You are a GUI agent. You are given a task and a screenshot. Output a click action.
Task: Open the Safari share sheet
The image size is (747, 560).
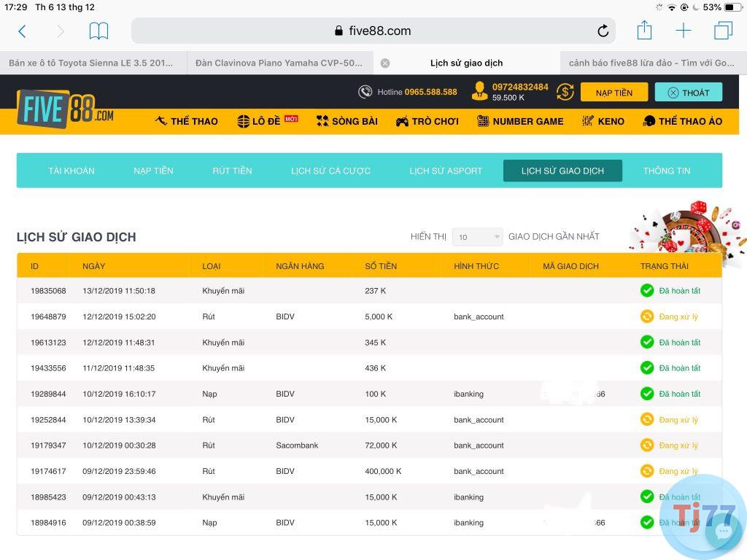[x=644, y=31]
